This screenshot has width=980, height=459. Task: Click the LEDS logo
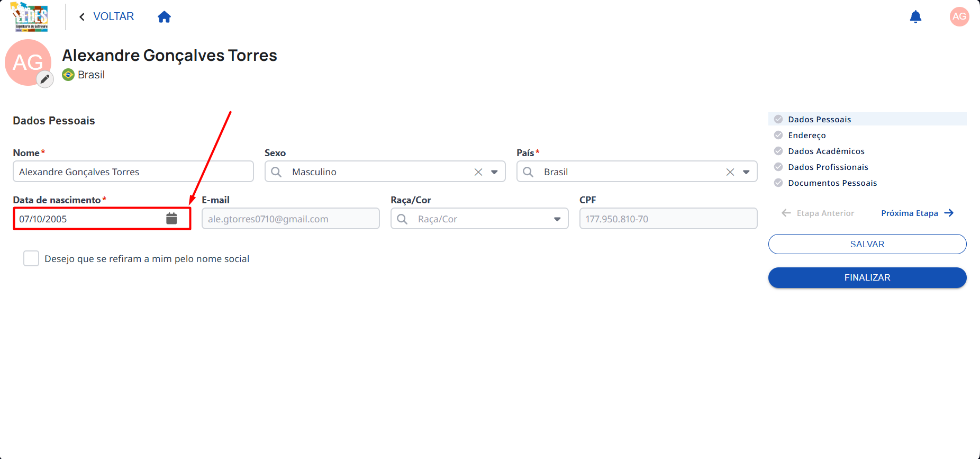pos(30,17)
